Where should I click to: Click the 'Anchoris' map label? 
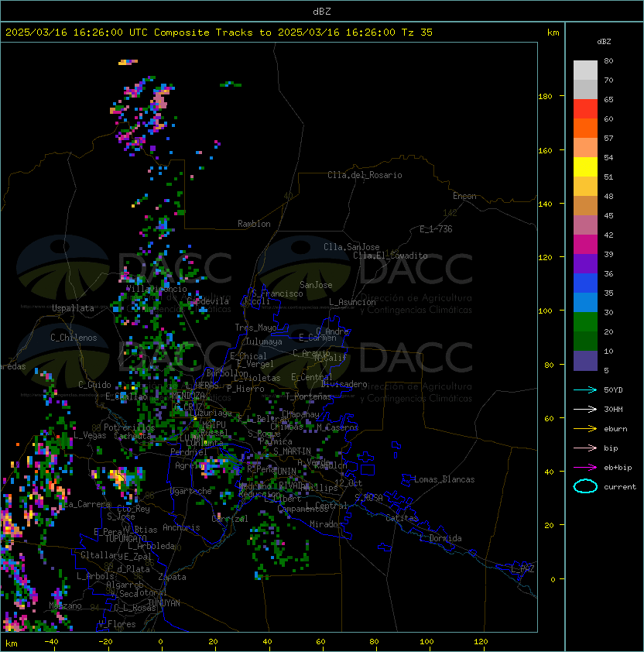(x=181, y=527)
